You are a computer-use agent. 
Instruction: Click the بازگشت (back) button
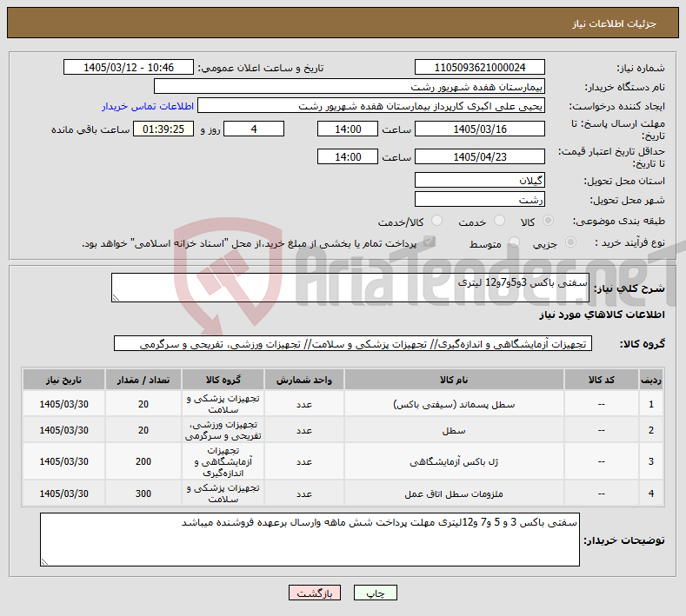(315, 593)
